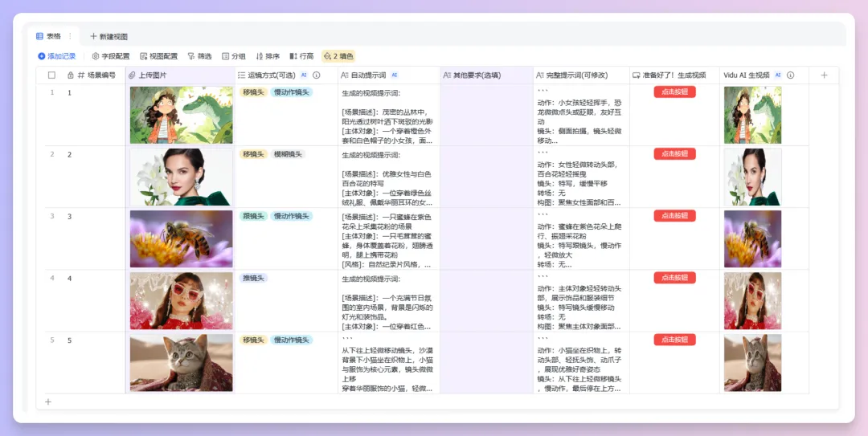
Task: Select row number 4 index cell
Action: (52, 279)
